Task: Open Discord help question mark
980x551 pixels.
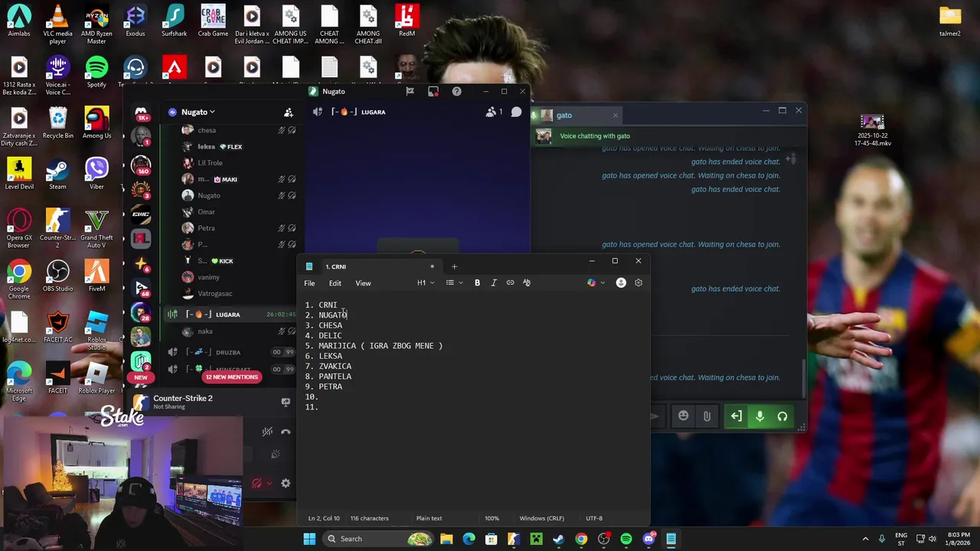Action: [x=457, y=91]
